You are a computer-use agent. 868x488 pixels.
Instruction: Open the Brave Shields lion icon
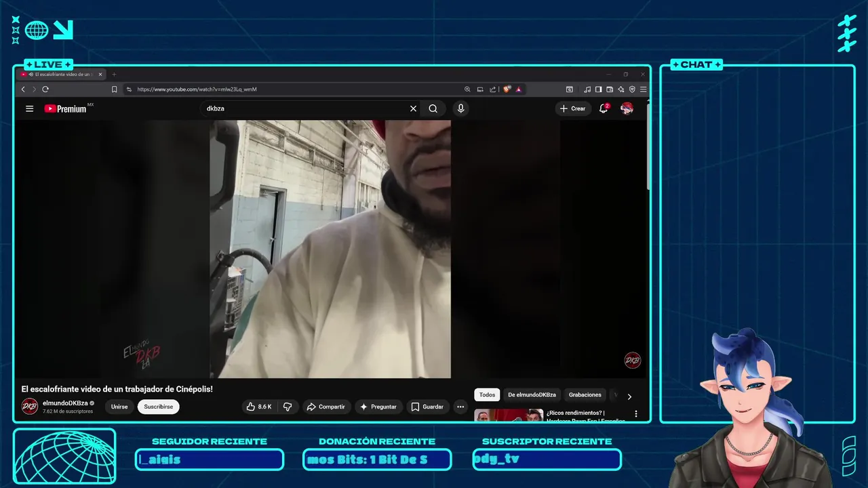tap(507, 89)
